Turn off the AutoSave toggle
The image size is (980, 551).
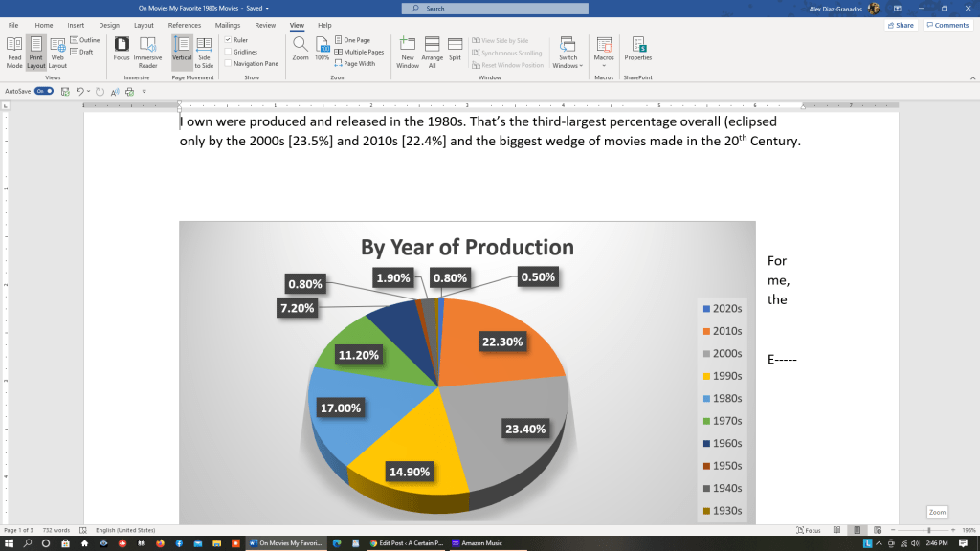pos(44,92)
